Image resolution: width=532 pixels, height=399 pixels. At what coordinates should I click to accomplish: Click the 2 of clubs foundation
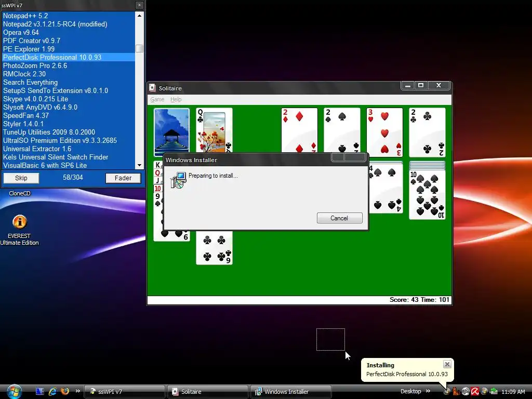(427, 132)
